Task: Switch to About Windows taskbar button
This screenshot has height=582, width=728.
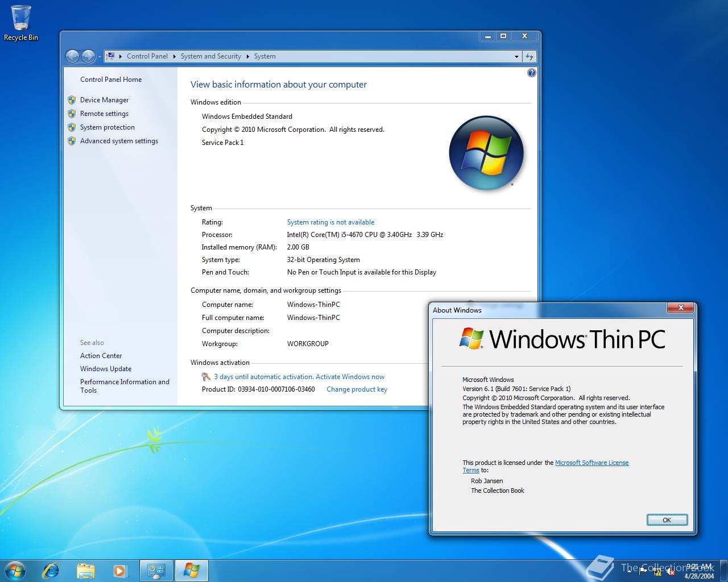Action: tap(191, 571)
